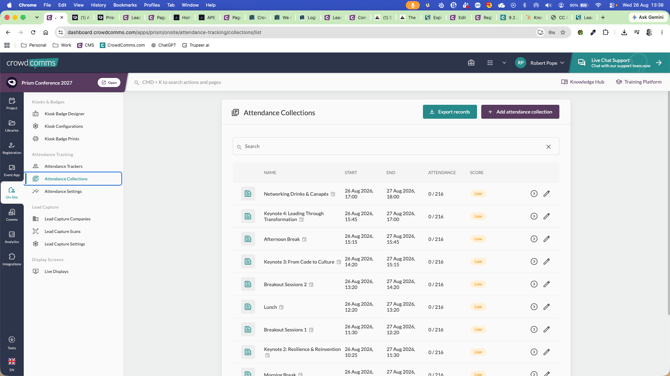Image resolution: width=670 pixels, height=376 pixels.
Task: Open Kiosk Badge Designer
Action: (x=64, y=114)
